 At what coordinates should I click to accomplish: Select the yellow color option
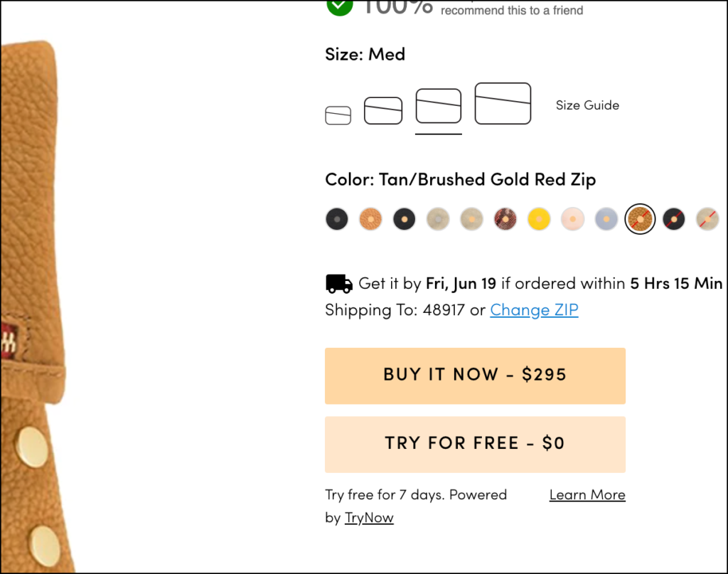point(539,219)
